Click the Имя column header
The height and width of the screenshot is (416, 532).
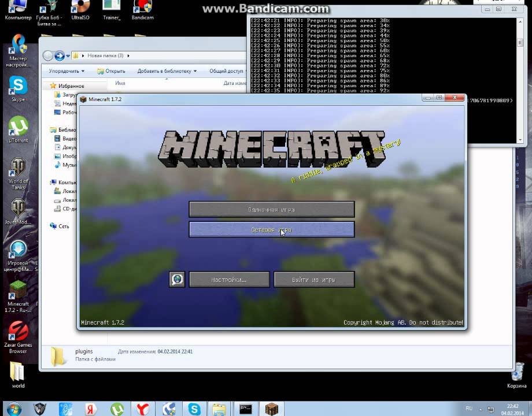tap(120, 83)
